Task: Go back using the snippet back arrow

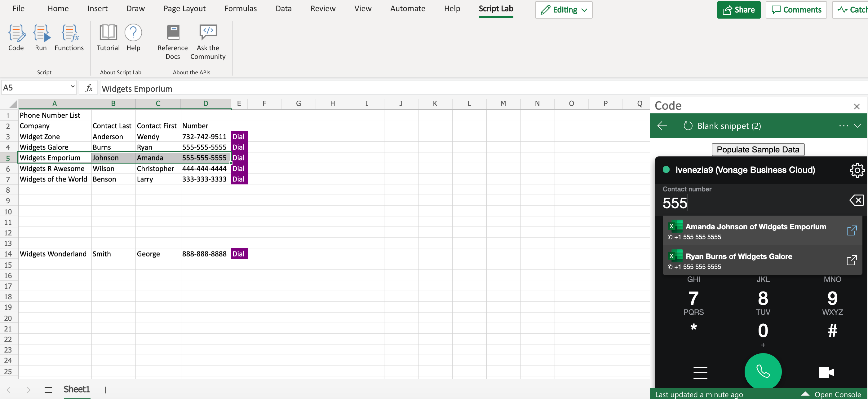Action: (662, 126)
